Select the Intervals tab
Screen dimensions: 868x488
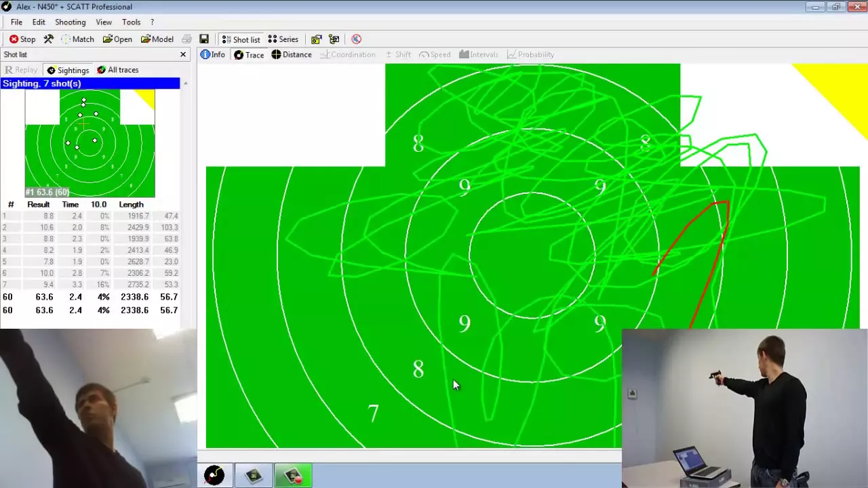478,55
